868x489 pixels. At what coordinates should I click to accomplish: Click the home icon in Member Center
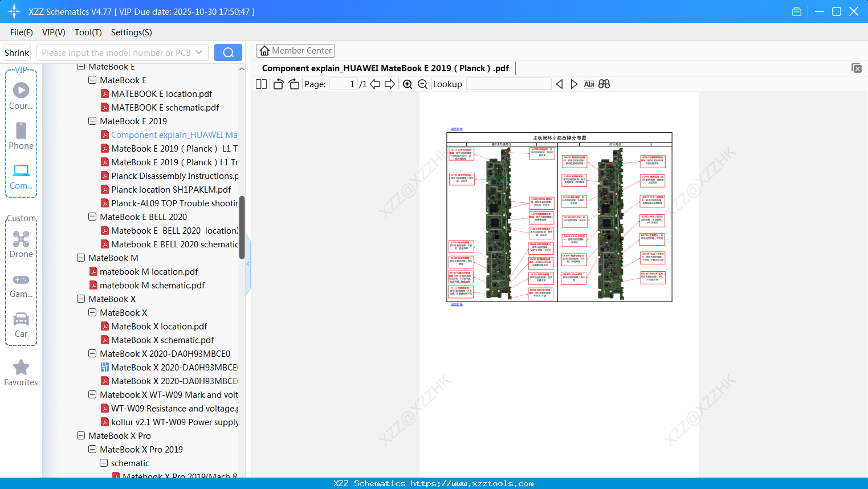(x=264, y=51)
